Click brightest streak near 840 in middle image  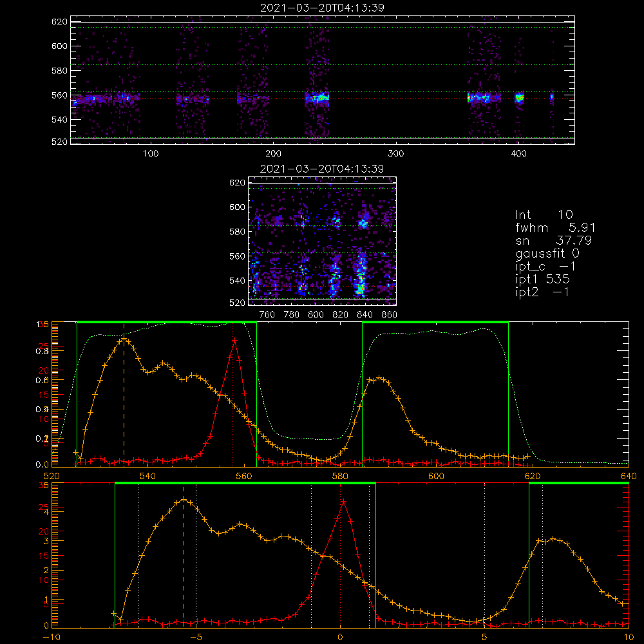361,275
